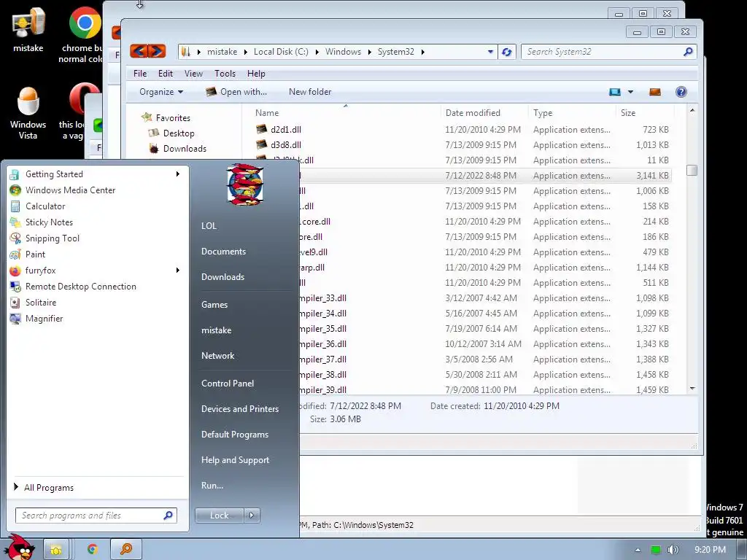747x560 pixels.
Task: Click the magnifier search taskbar button
Action: pos(126,550)
